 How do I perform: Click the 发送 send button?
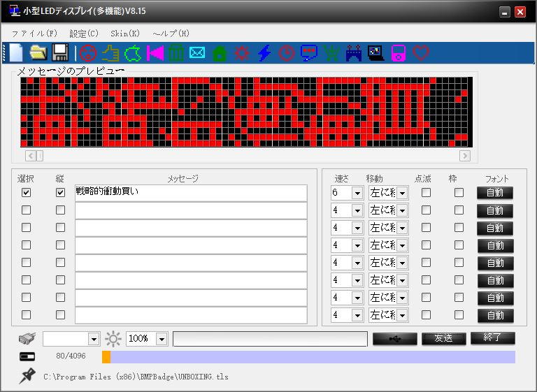(443, 339)
